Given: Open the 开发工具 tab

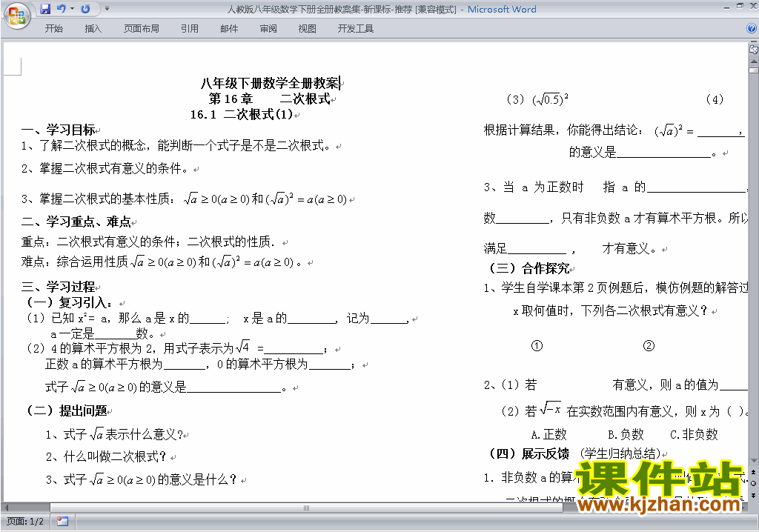Looking at the screenshot, I should click(355, 29).
